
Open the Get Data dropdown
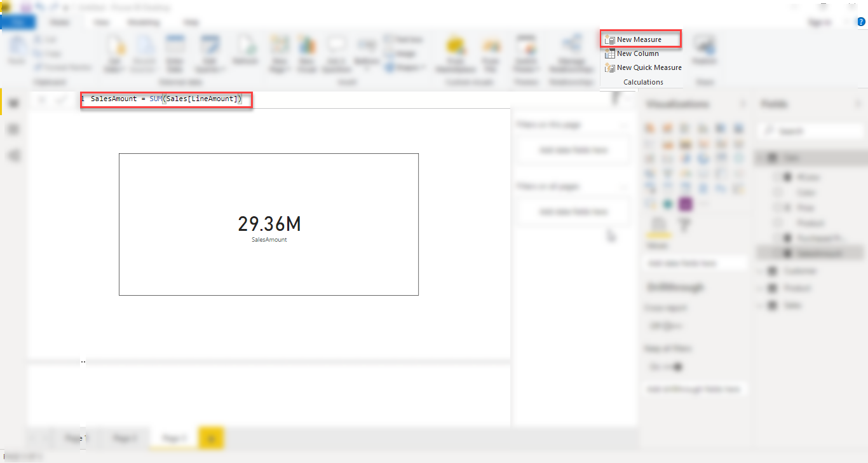tap(116, 51)
